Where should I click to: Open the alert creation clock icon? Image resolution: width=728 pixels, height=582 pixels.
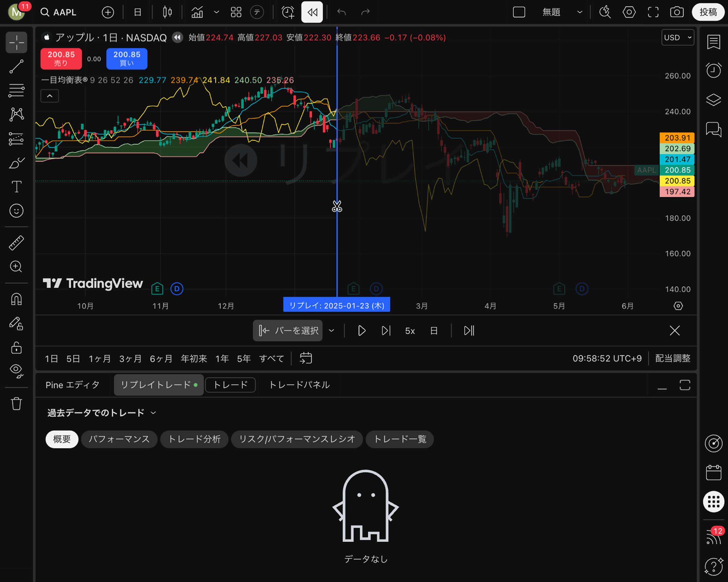[288, 12]
